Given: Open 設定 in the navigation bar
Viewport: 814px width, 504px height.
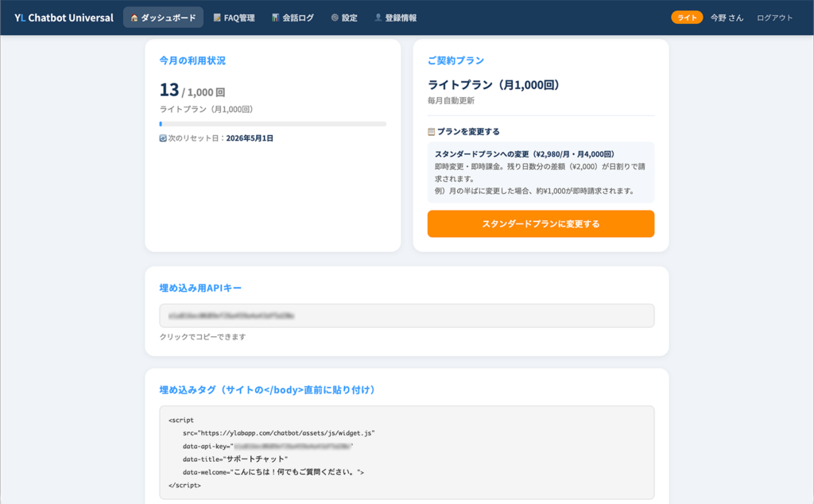Looking at the screenshot, I should [x=344, y=17].
